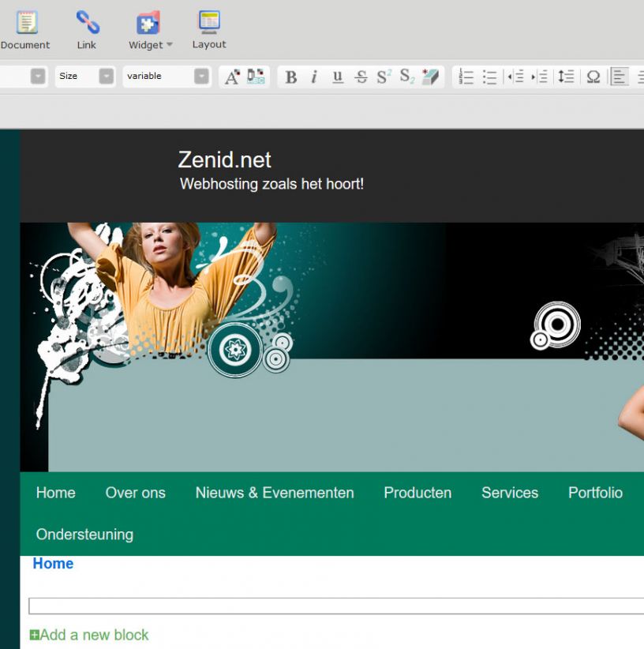Open Nieuws & Evenementen menu item
This screenshot has width=644, height=649.
tap(275, 493)
